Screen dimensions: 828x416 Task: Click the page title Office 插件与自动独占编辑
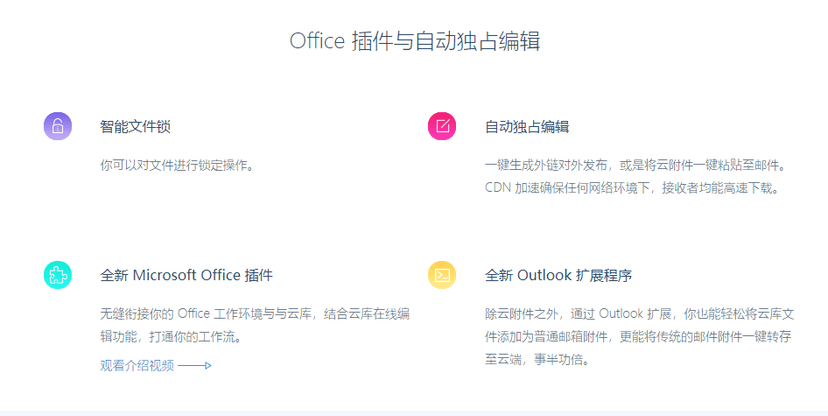click(x=415, y=41)
